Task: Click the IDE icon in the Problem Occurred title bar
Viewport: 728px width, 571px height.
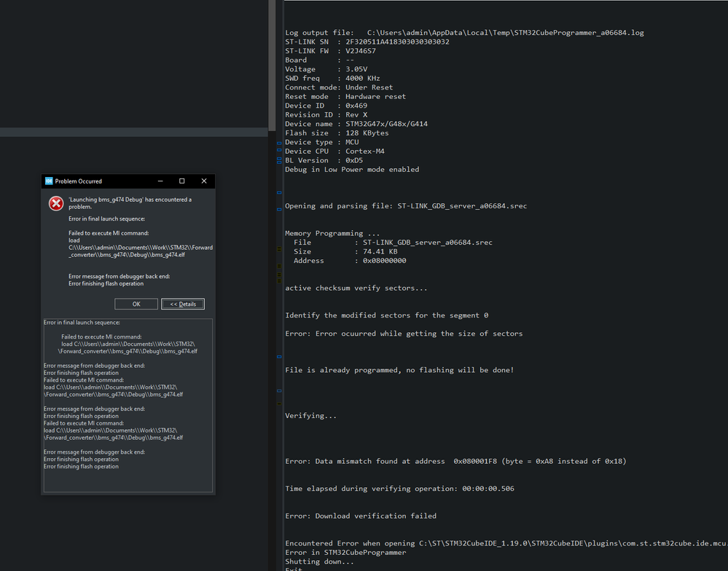Action: (49, 181)
